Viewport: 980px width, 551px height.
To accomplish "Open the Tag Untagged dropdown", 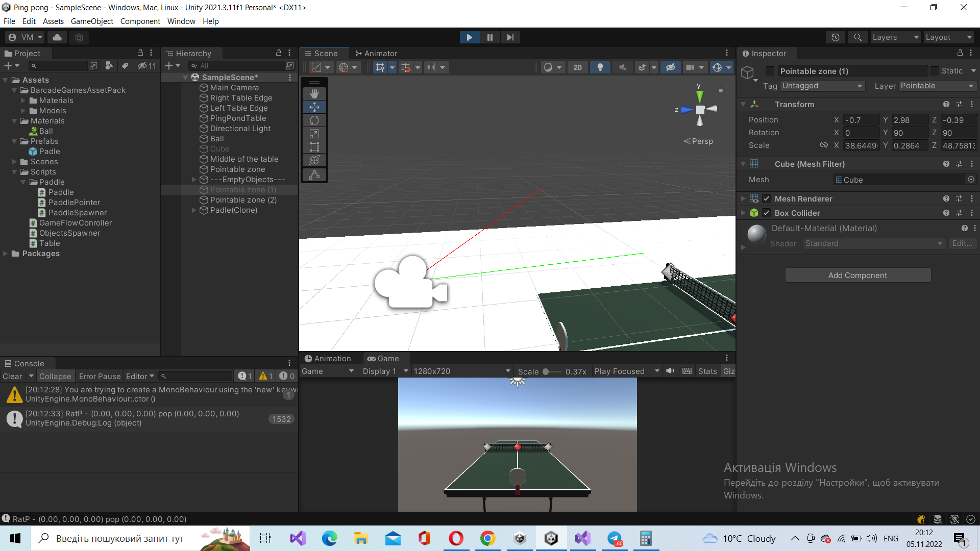I will pos(822,86).
